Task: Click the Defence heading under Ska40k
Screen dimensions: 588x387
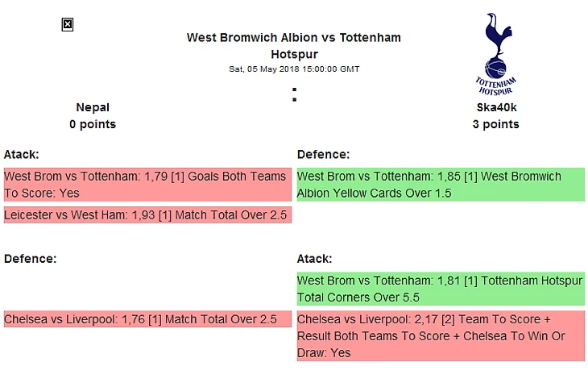Action: tap(322, 154)
